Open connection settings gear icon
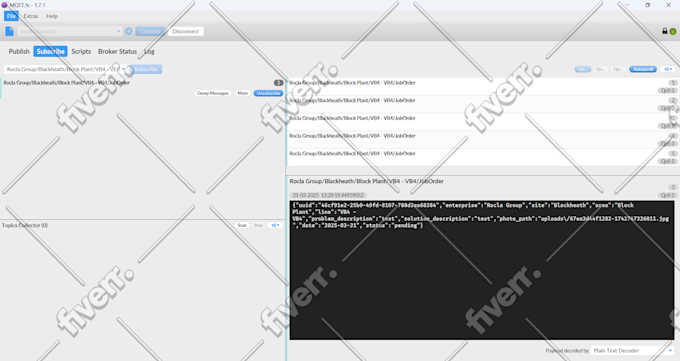This screenshot has height=361, width=680. [129, 31]
